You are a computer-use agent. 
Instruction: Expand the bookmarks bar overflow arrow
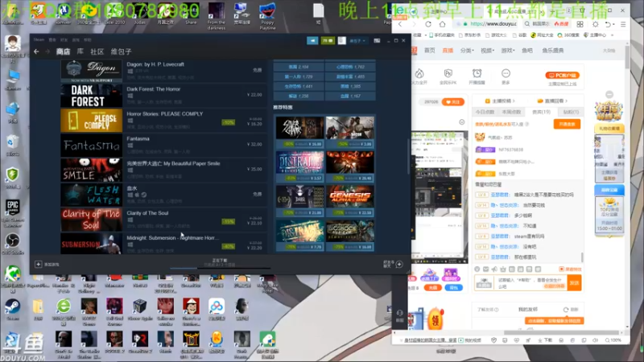613,35
